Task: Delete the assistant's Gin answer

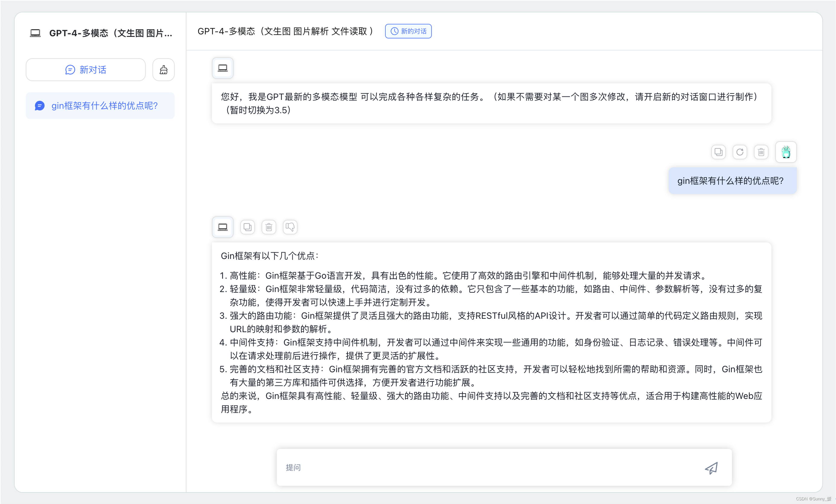Action: click(269, 227)
